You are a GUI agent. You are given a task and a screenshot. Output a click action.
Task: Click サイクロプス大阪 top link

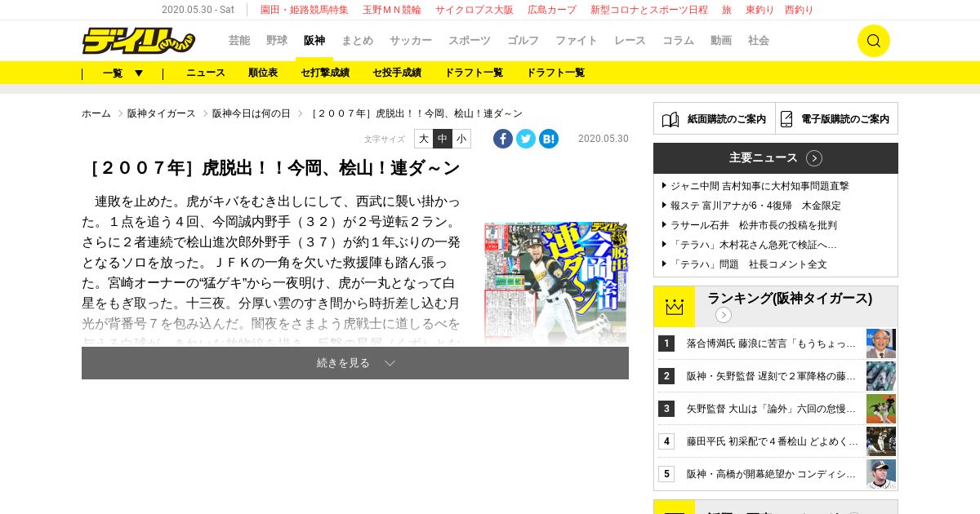point(474,10)
